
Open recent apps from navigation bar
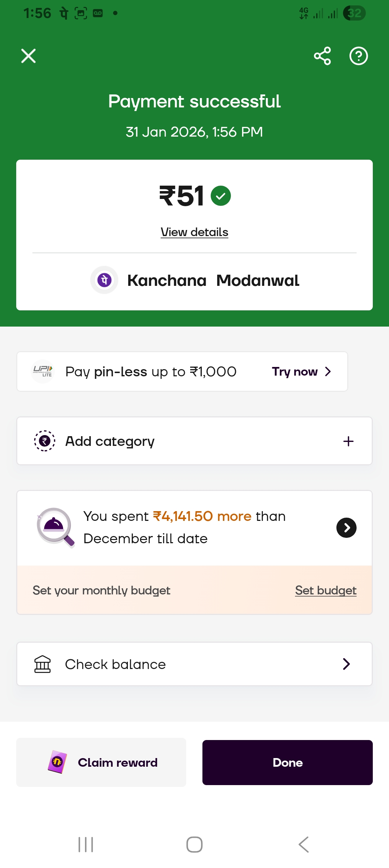(x=86, y=845)
